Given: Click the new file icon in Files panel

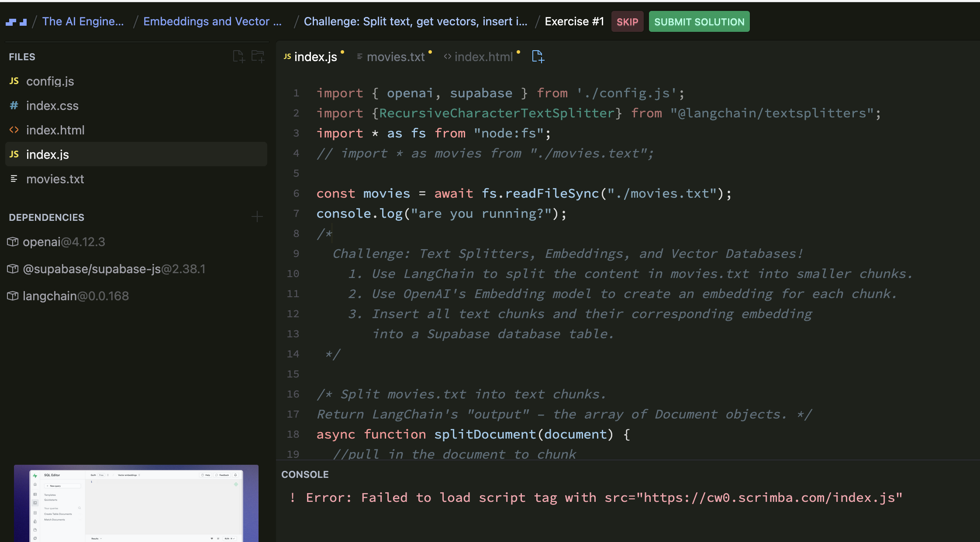Looking at the screenshot, I should [238, 57].
